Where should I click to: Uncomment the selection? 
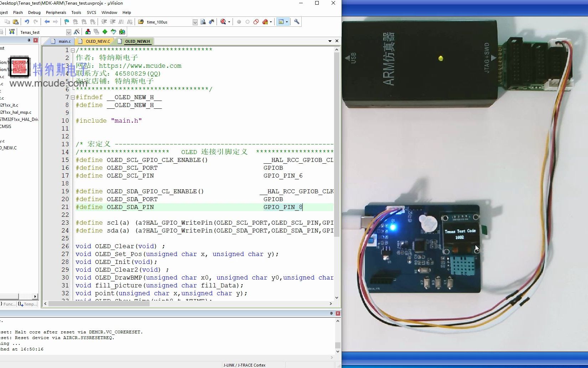130,22
